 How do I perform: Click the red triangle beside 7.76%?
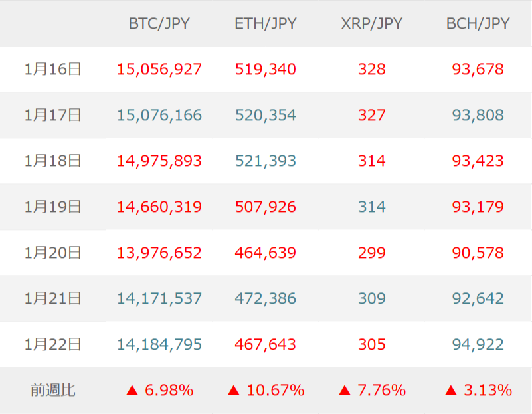click(x=344, y=391)
